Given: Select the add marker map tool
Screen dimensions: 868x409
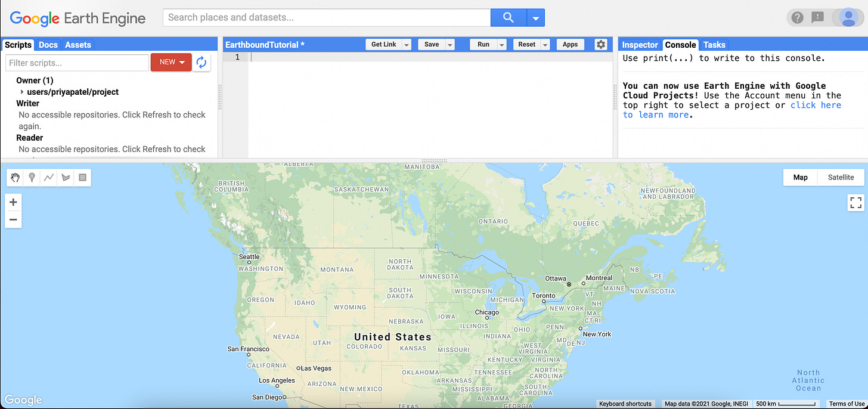Looking at the screenshot, I should [x=32, y=178].
